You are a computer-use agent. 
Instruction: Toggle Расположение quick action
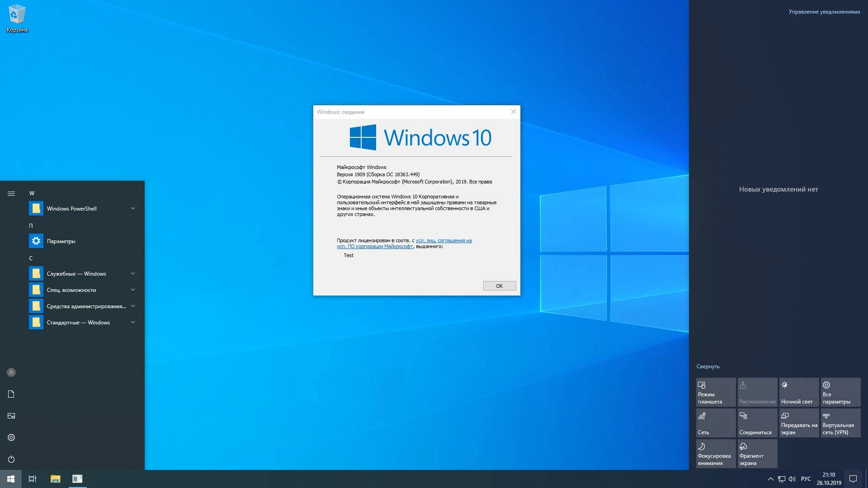758,392
